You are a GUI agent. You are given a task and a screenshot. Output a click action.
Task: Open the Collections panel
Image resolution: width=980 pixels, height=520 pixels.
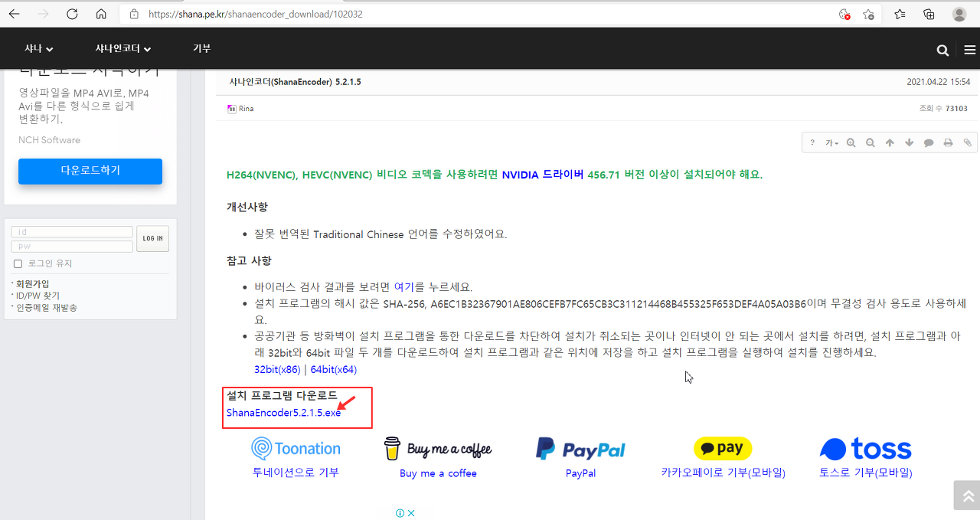coord(929,14)
